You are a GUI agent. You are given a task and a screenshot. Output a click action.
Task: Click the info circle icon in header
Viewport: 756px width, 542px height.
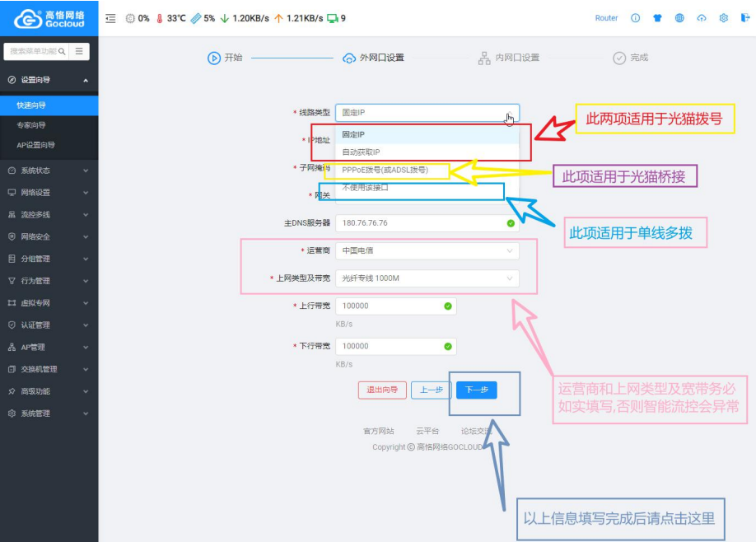point(635,18)
